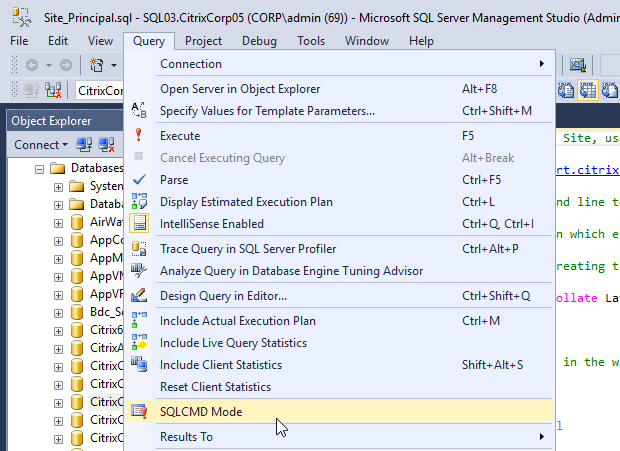Click the Navigate Backward toolbar button

pos(32,65)
